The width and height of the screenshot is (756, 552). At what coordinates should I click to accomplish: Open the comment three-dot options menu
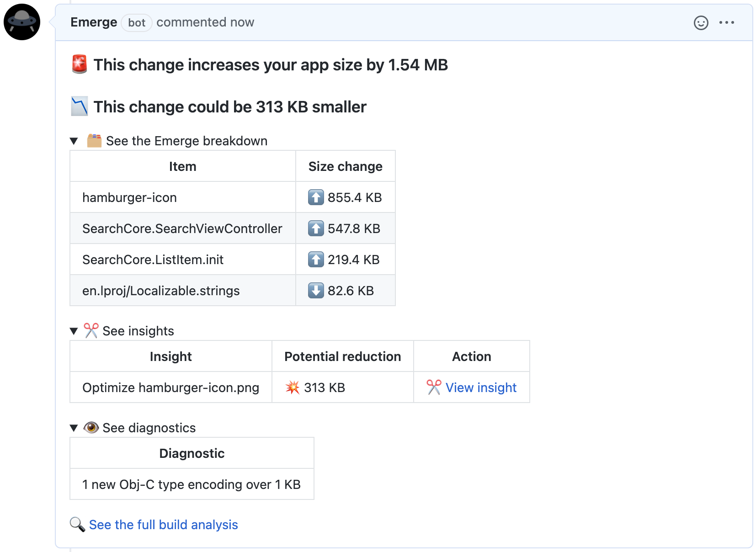(x=726, y=22)
